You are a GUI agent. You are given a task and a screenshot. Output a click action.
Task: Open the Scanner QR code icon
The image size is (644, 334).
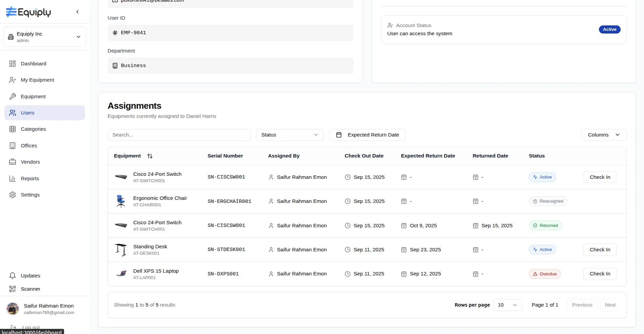tap(13, 289)
